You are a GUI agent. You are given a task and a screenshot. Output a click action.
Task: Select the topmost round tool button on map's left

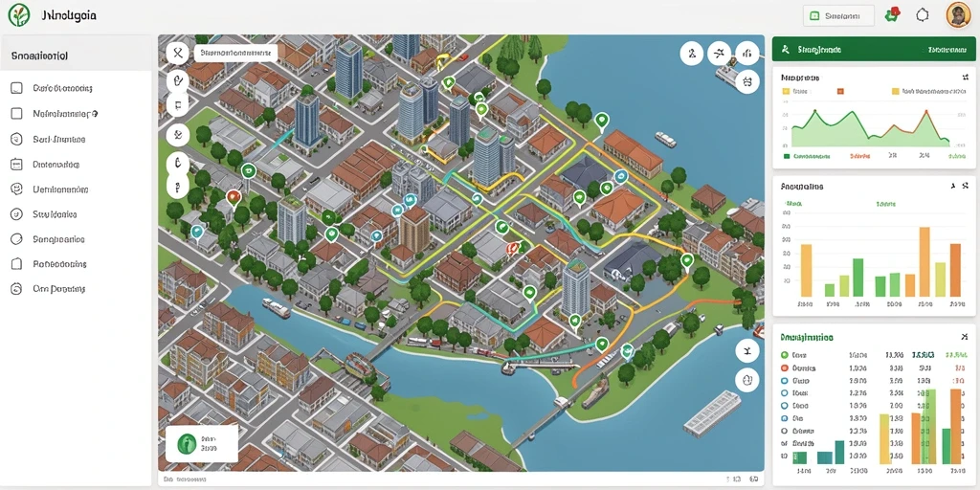[177, 54]
